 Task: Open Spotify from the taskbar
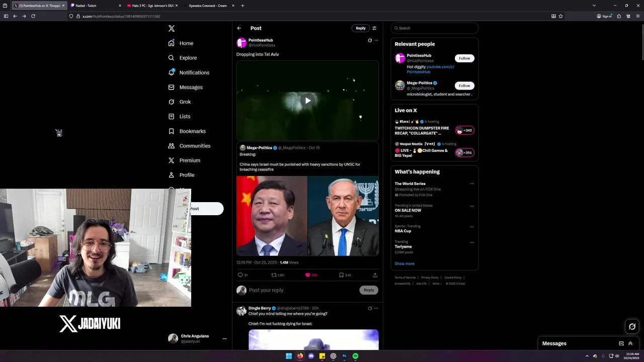point(355,356)
